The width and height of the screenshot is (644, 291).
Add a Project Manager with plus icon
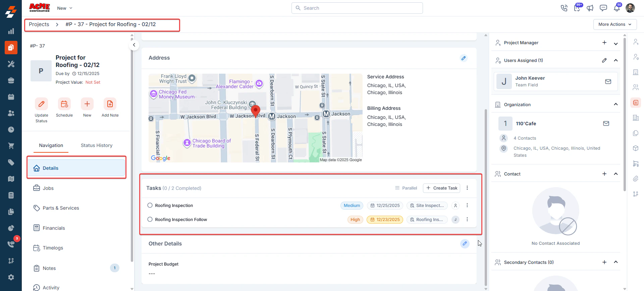point(604,43)
